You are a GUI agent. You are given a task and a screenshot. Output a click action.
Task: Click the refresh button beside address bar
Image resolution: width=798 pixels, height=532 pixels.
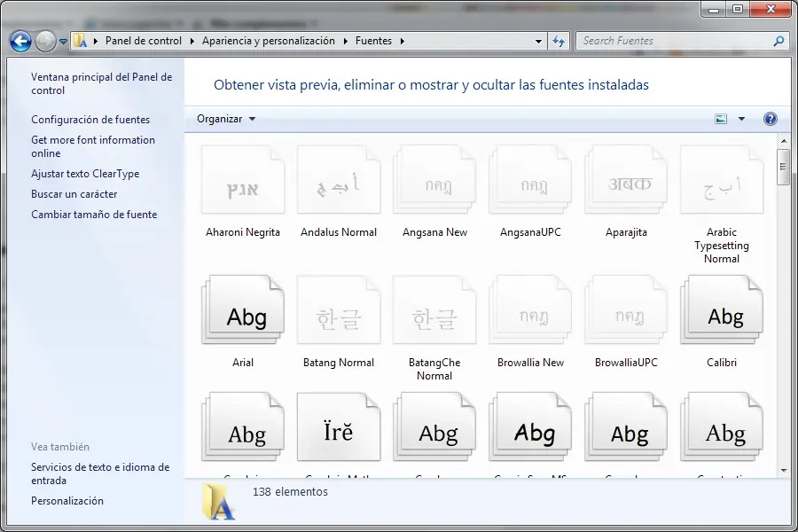pos(559,41)
